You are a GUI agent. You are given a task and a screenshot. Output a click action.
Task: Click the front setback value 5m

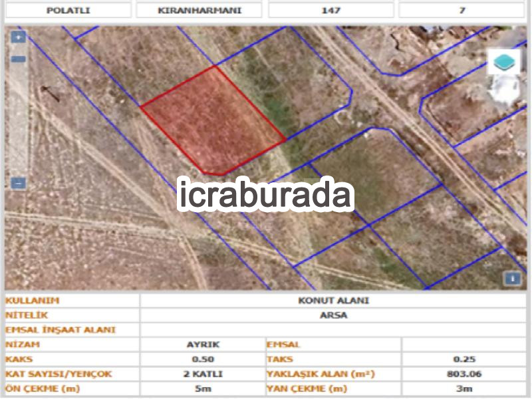click(x=203, y=388)
